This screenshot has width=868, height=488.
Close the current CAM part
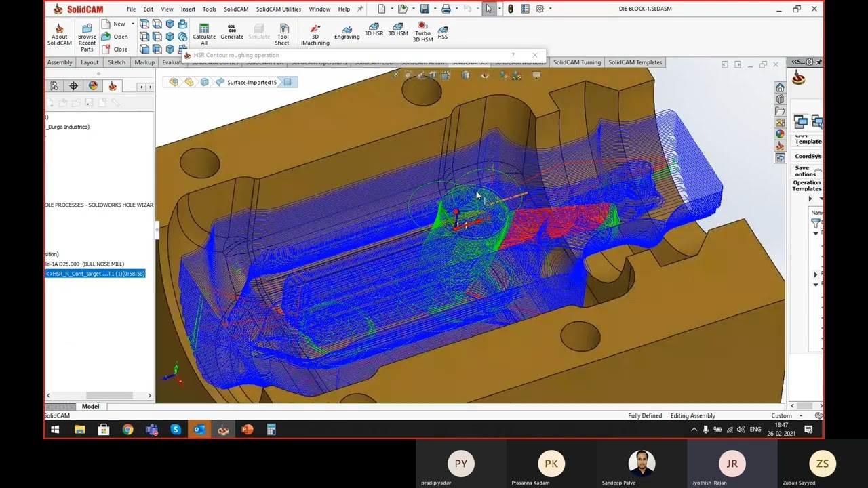pos(115,49)
